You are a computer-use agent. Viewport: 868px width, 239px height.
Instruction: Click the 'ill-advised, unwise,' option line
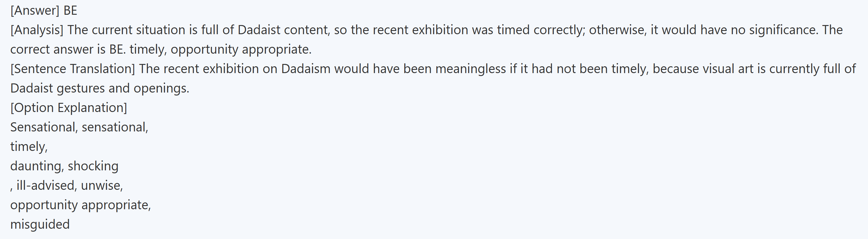69,185
